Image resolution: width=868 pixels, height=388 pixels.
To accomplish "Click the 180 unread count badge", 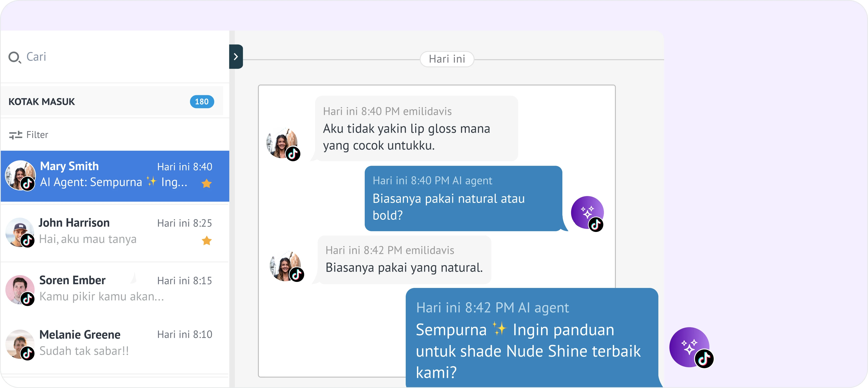I will click(x=201, y=102).
